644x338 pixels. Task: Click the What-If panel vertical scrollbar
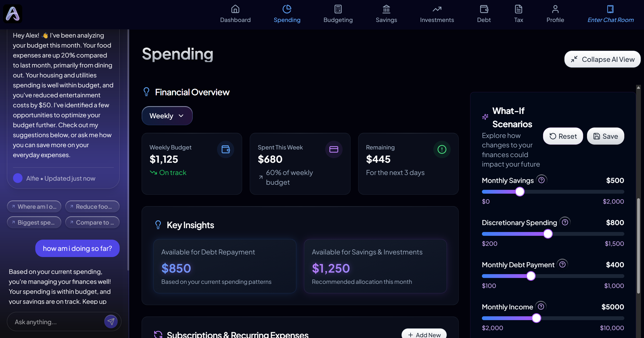coord(638,245)
